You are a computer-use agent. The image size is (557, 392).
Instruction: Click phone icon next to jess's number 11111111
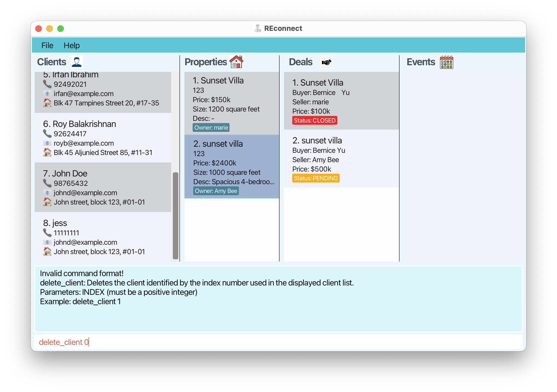coord(47,233)
